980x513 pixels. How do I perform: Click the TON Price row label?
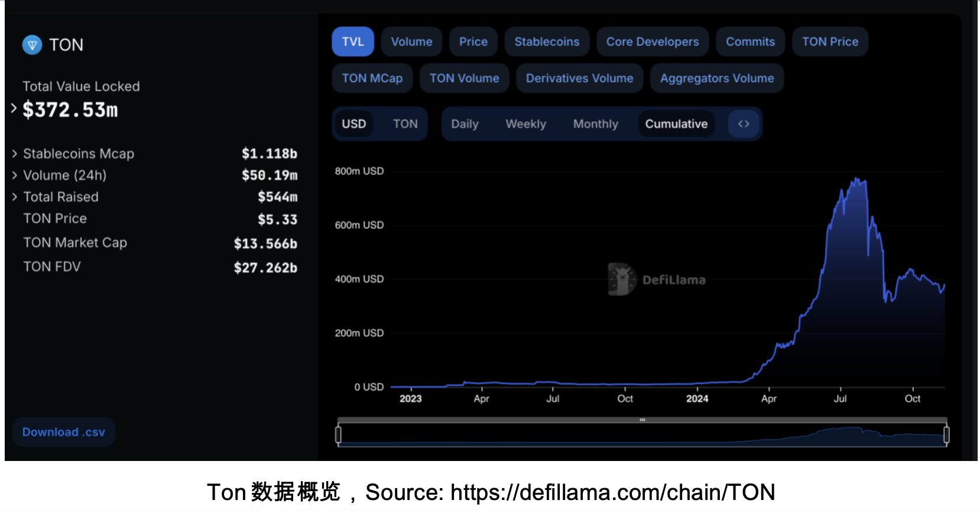click(x=55, y=219)
